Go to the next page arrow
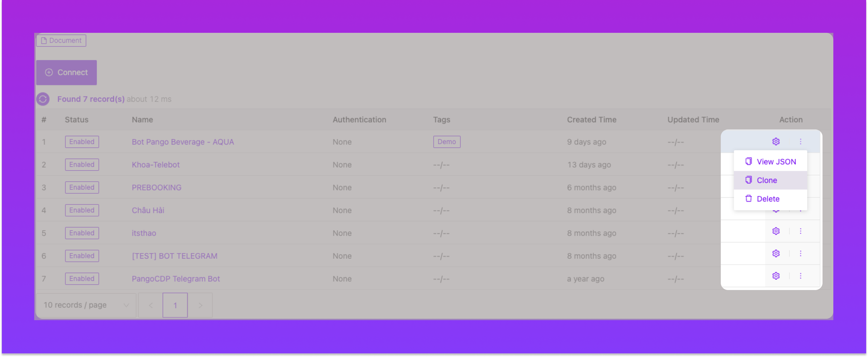868x357 pixels. click(200, 305)
